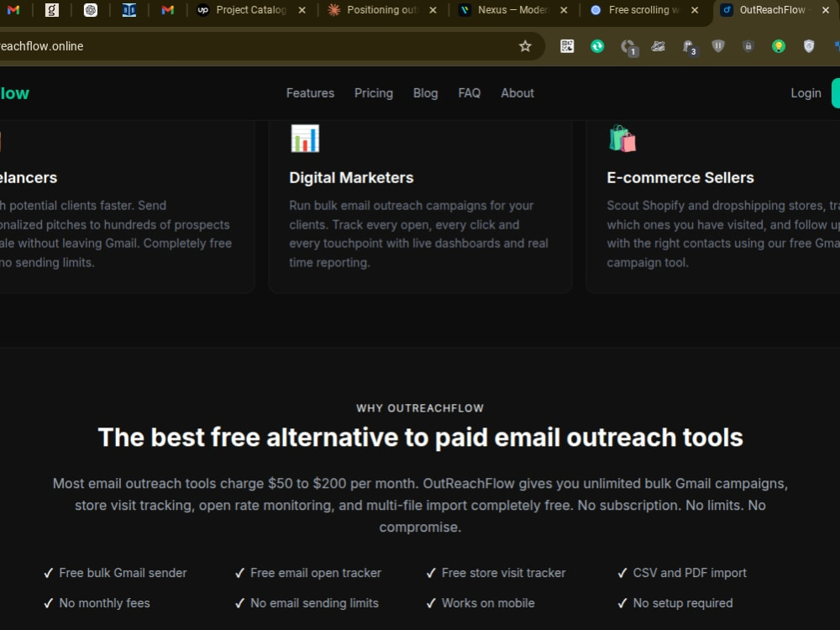The width and height of the screenshot is (840, 630).
Task: Click the bar chart Digital Marketers icon
Action: [x=305, y=139]
